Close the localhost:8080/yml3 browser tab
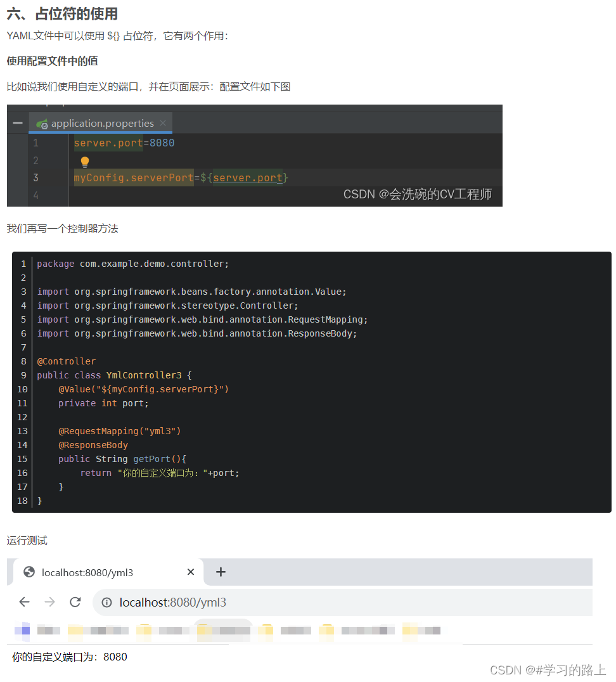616x682 pixels. pyautogui.click(x=191, y=572)
